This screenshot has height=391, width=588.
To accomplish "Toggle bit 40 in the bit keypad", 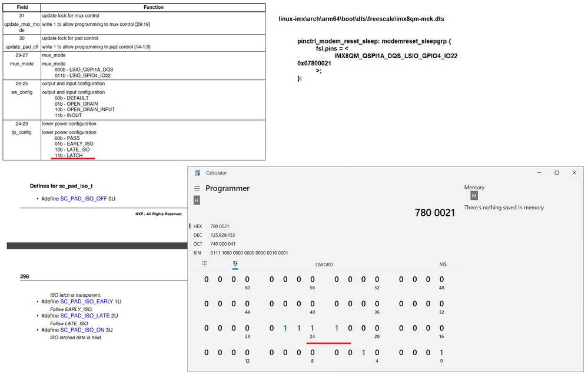I will point(313,304).
